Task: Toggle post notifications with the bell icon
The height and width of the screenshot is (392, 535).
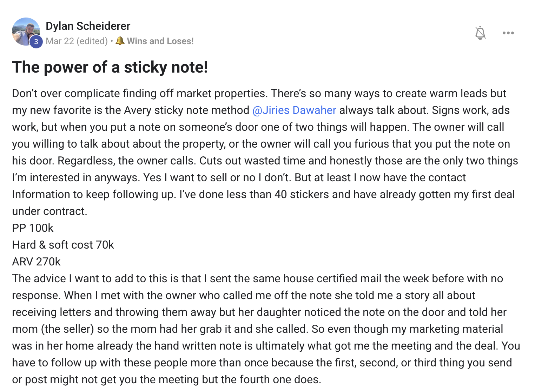Action: (x=480, y=33)
